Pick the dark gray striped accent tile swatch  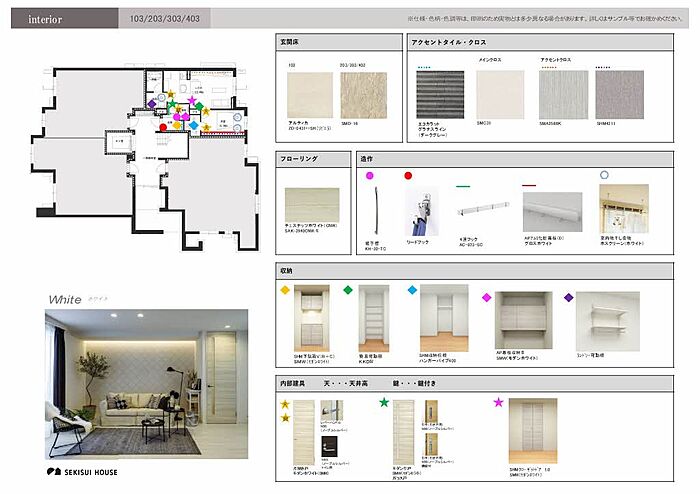coord(440,94)
